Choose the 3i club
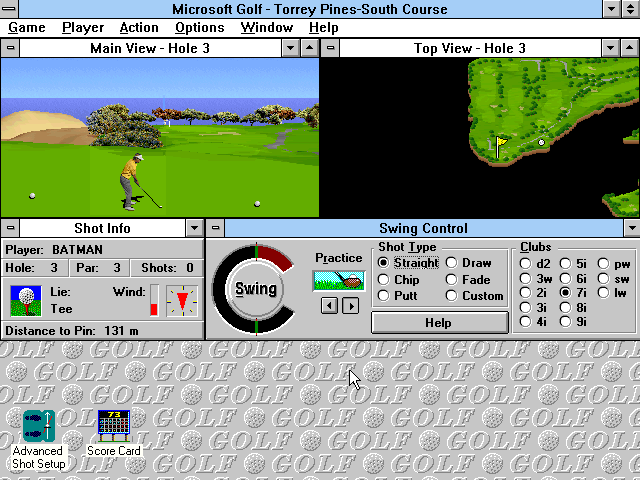This screenshot has height=480, width=640. [x=533, y=307]
